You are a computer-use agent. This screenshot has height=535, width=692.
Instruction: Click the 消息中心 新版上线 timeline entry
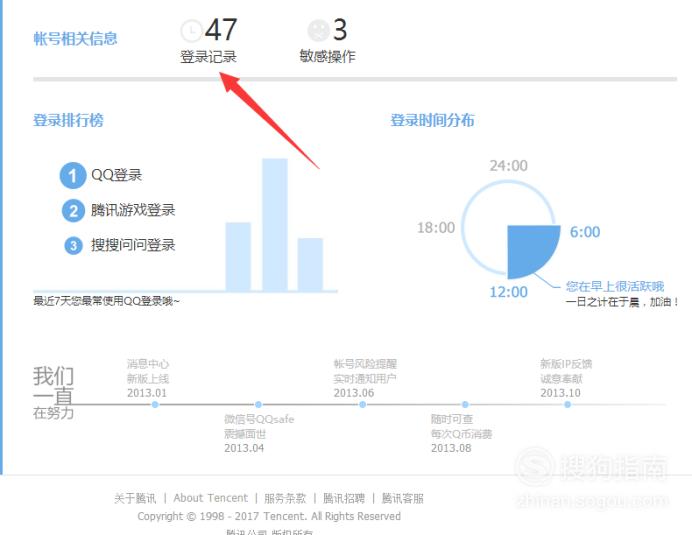148,378
